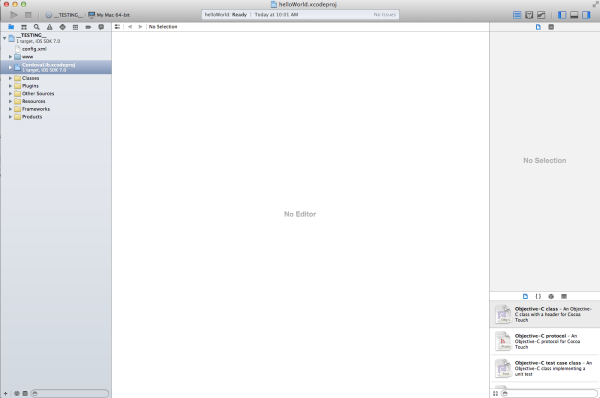Switch to Code Snippet library tab
The height and width of the screenshot is (398, 600).
pos(538,296)
